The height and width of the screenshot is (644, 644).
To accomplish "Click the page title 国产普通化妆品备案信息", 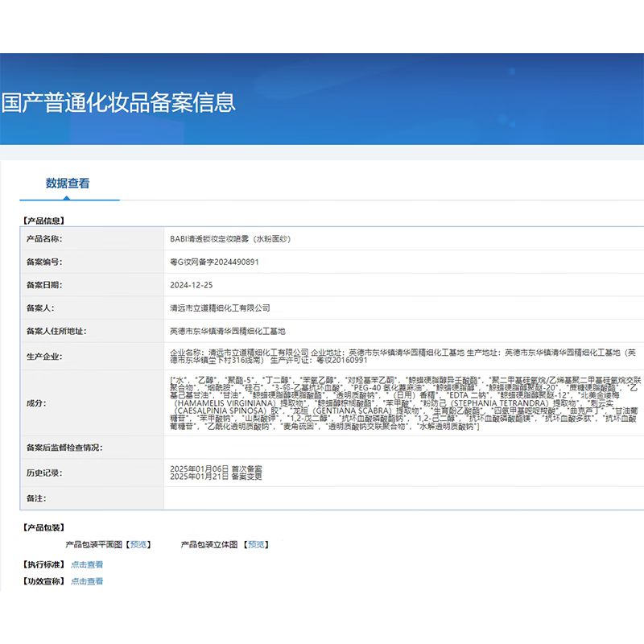I will click(x=118, y=102).
